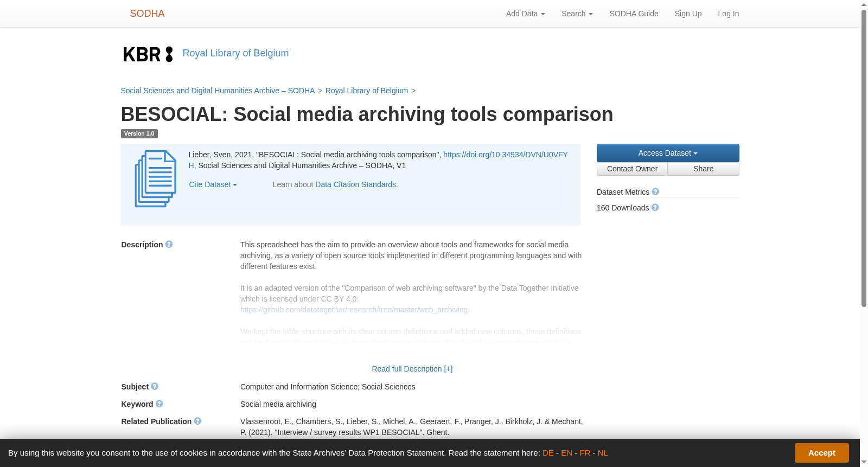This screenshot has width=868, height=467.
Task: Accept the cookies consent
Action: point(821,453)
